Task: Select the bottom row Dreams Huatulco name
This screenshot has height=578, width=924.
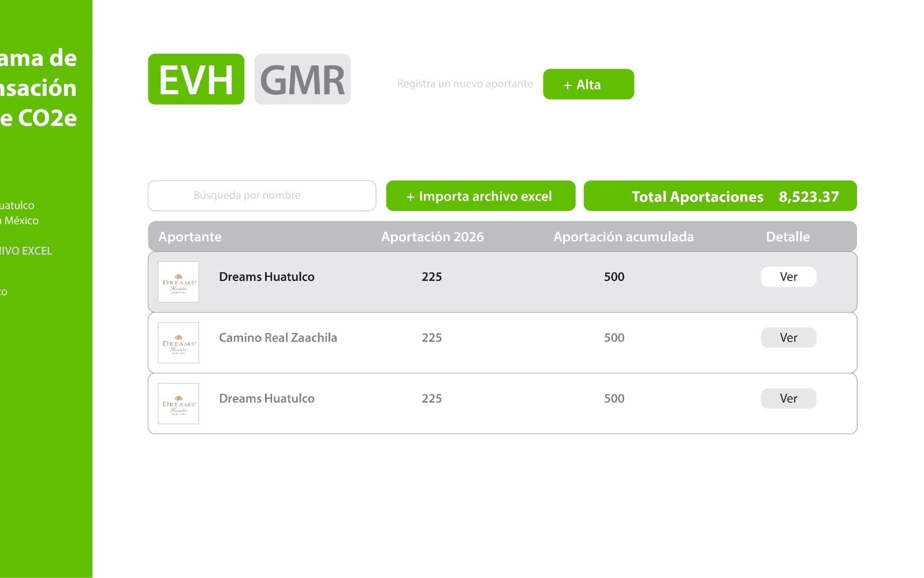Action: coord(267,398)
